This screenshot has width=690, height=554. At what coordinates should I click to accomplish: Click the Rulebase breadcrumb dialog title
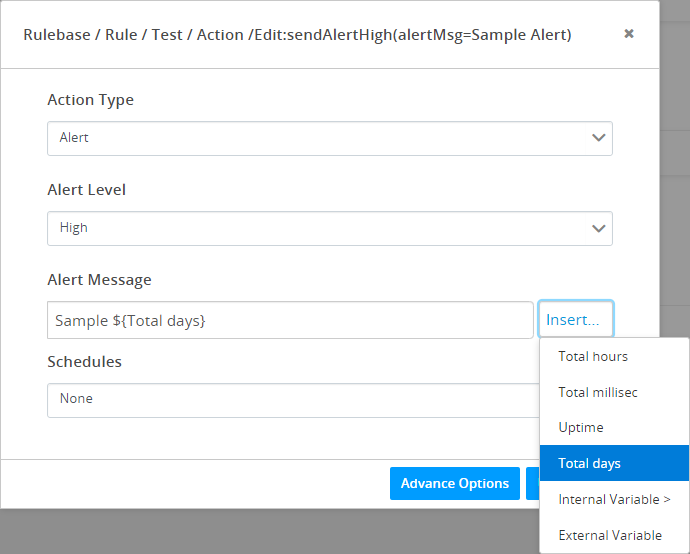click(297, 35)
